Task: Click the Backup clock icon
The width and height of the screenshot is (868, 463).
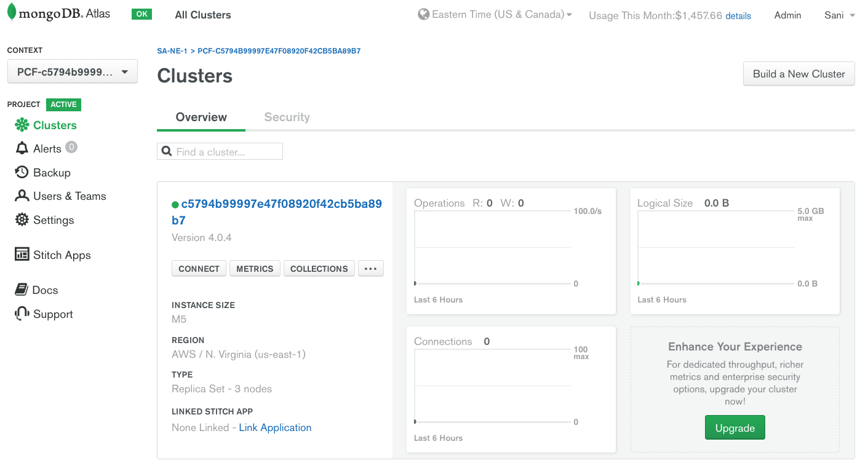Action: [x=22, y=172]
